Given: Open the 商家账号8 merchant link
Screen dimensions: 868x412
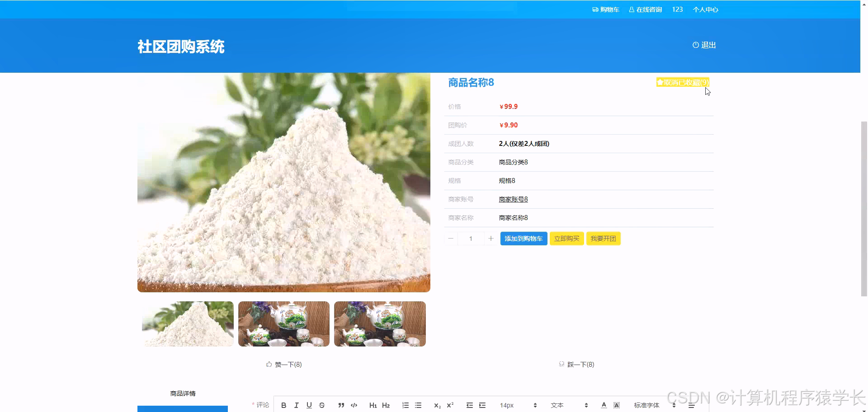Looking at the screenshot, I should 513,199.
